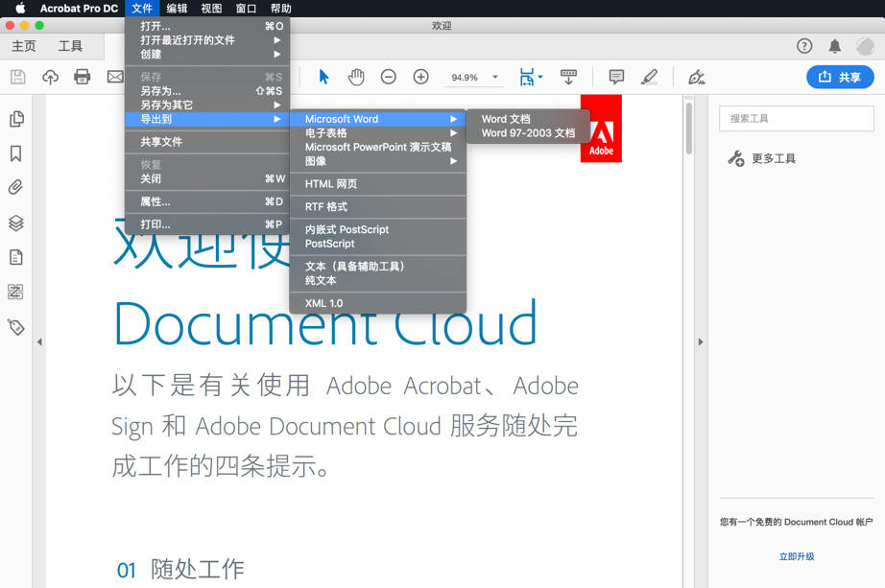Select the Hand tool in the toolbar

356,77
